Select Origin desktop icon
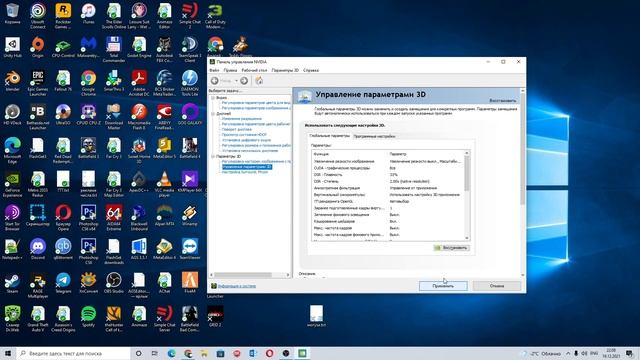Screen dimensions: 640x360 pyautogui.click(x=38, y=47)
